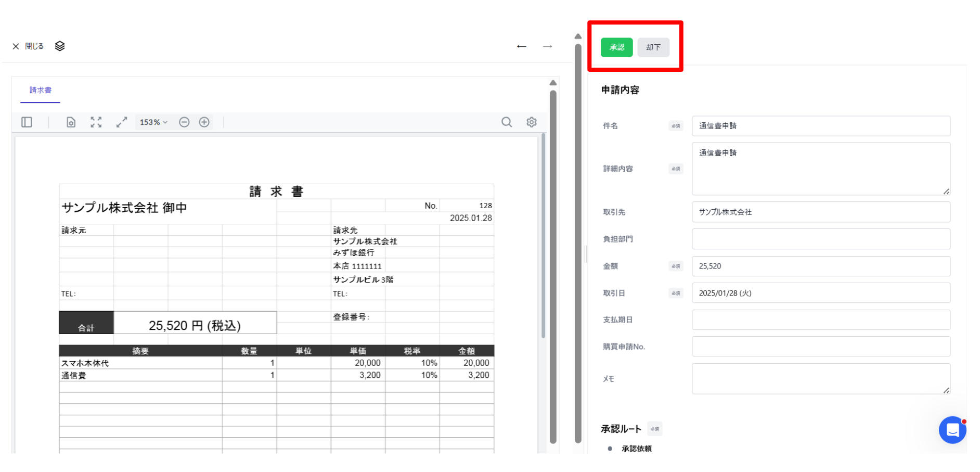This screenshot has height=472, width=980.
Task: Click the 申請内容 heading
Action: point(620,90)
